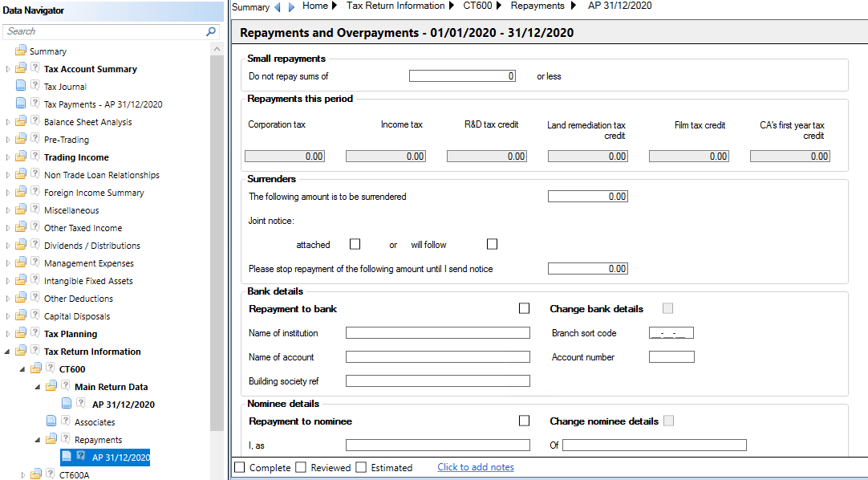Click the Summary folder icon
The width and height of the screenshot is (868, 480).
(x=21, y=51)
